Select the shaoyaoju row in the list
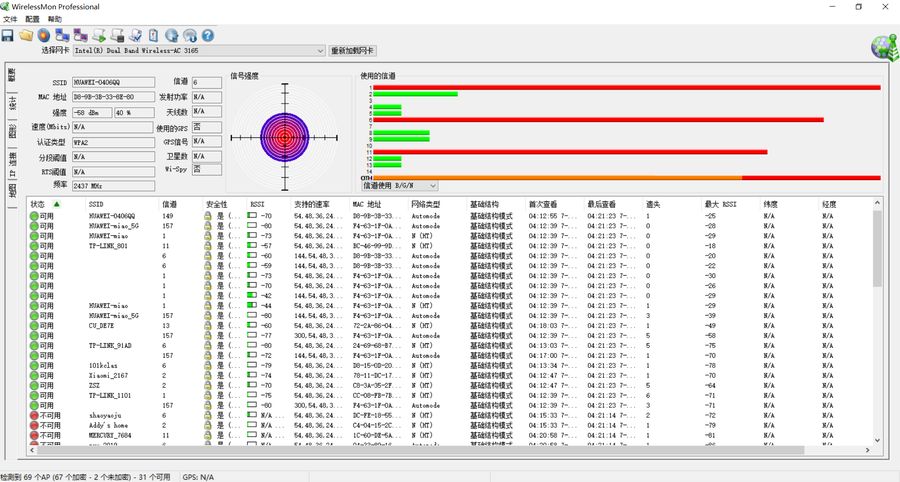 (451, 415)
